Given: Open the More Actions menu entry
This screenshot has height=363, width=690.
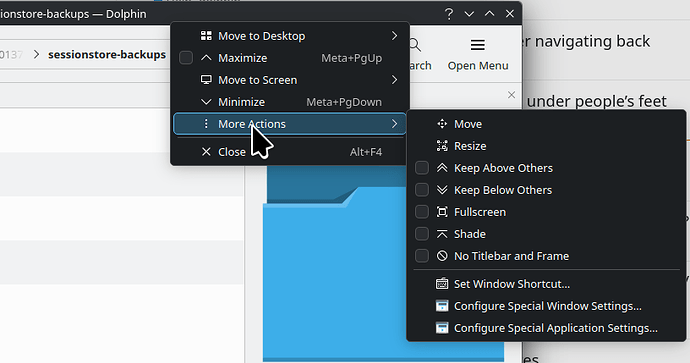Looking at the screenshot, I should (289, 124).
